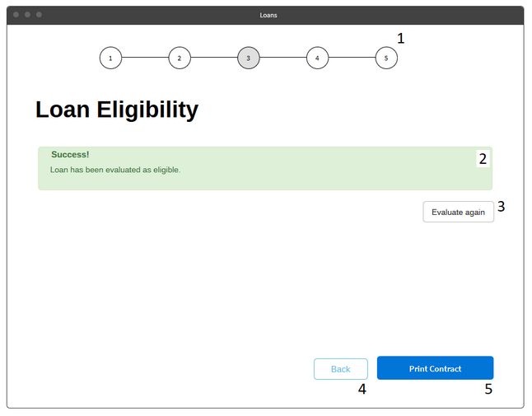The height and width of the screenshot is (416, 532).
Task: Click the 'Loan has been evaluated as eligible.' message
Action: coord(115,170)
